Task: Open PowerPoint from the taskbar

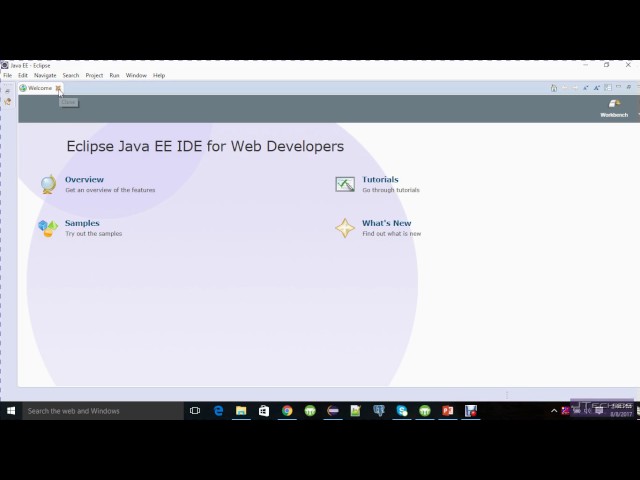Action: coord(448,411)
